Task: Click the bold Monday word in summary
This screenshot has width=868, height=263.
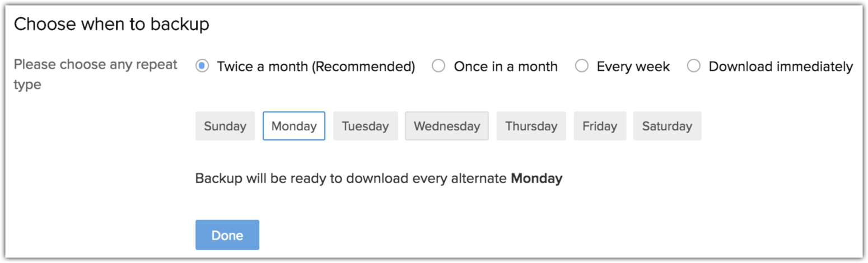Action: click(x=536, y=179)
